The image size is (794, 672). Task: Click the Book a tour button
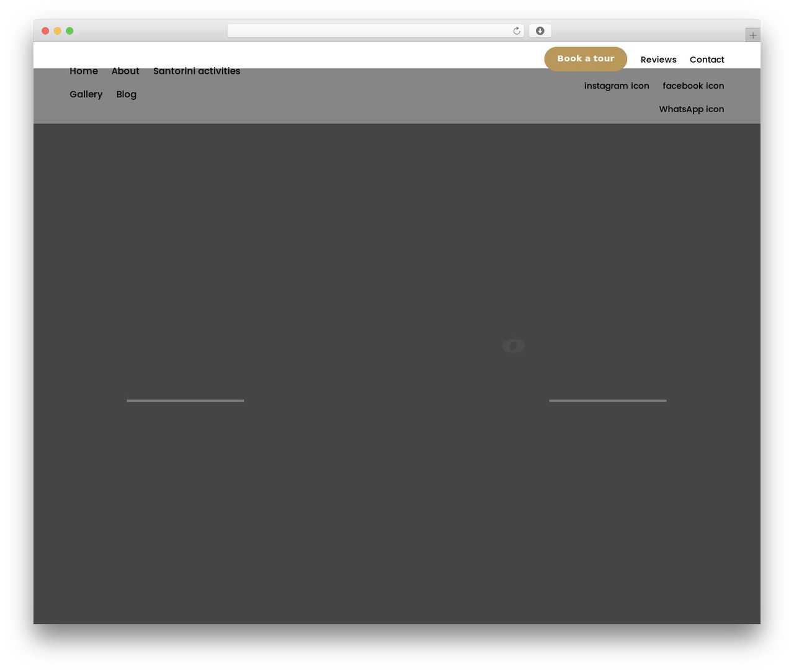586,59
